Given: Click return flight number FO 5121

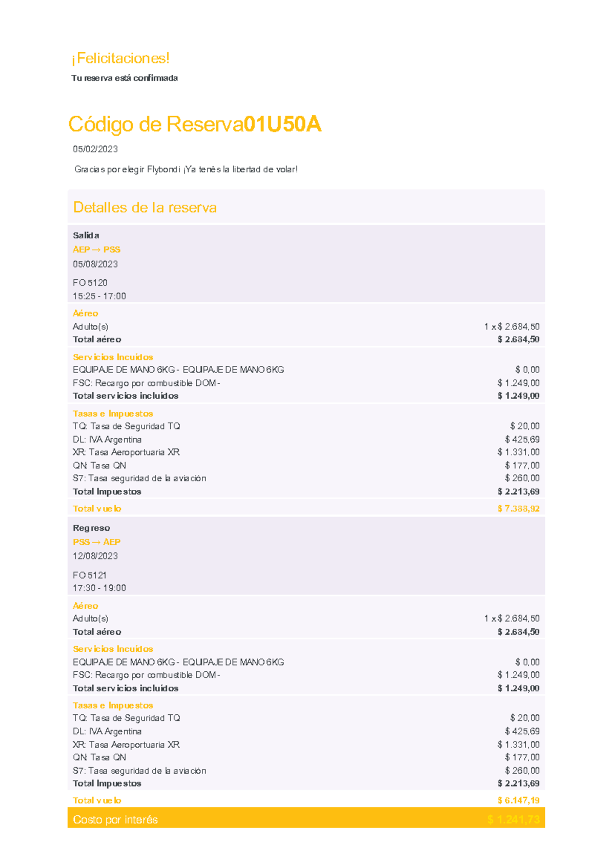Looking at the screenshot, I should 90,575.
